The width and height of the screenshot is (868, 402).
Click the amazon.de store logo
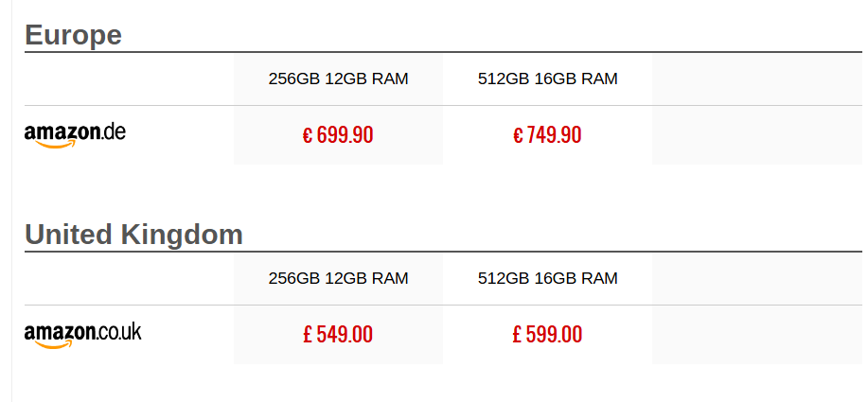(75, 134)
